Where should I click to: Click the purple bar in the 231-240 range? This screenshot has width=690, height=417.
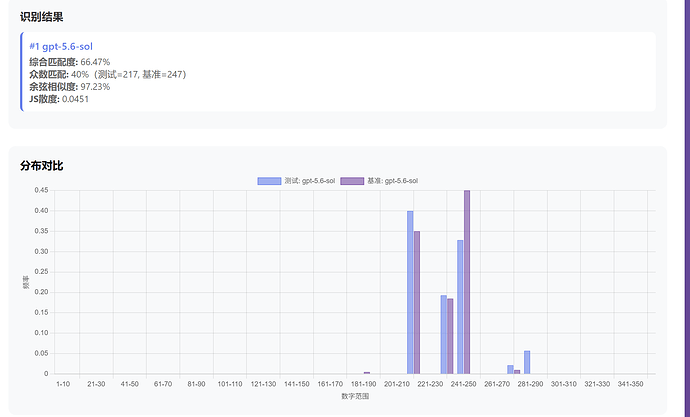(x=450, y=337)
